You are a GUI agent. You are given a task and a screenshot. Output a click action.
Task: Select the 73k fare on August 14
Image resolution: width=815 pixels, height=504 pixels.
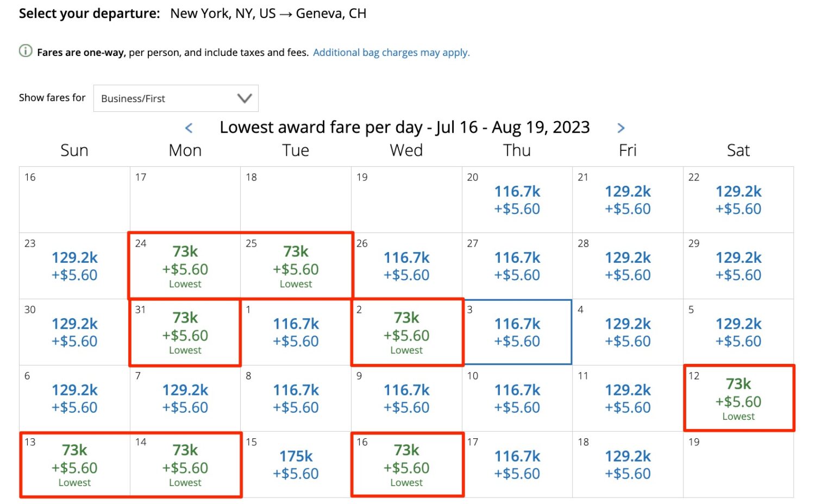(185, 465)
